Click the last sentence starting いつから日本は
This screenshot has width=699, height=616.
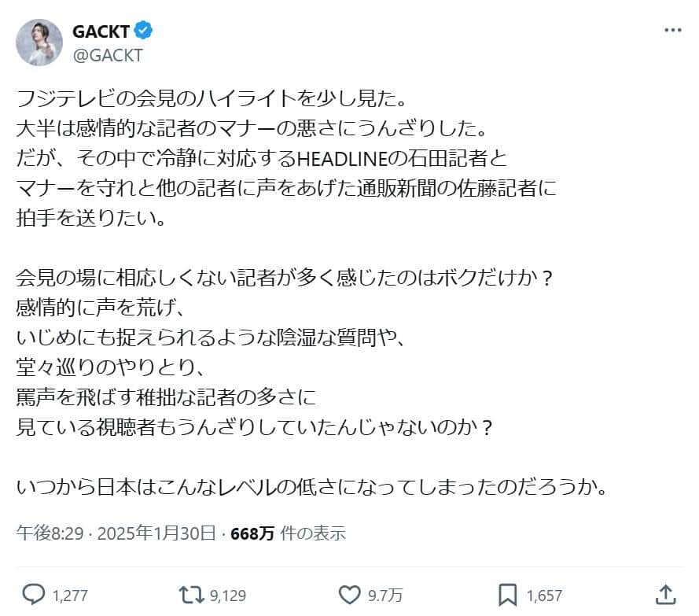click(x=311, y=487)
